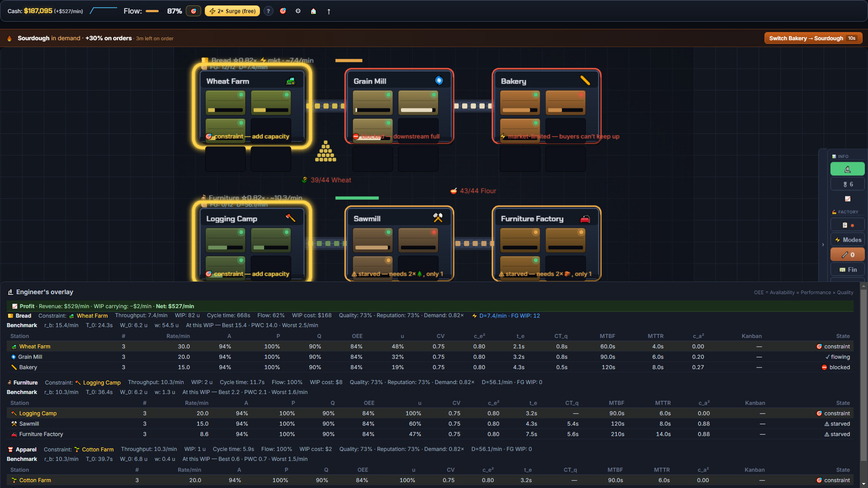Open the help question mark button

268,11
